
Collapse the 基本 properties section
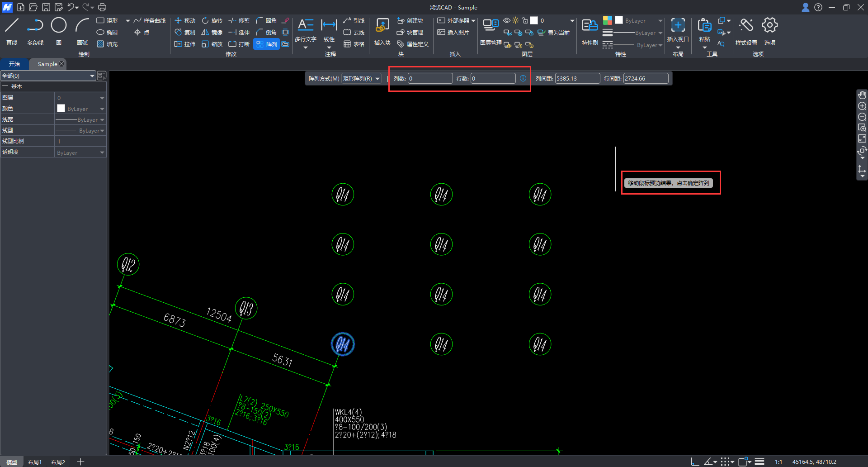click(x=5, y=87)
